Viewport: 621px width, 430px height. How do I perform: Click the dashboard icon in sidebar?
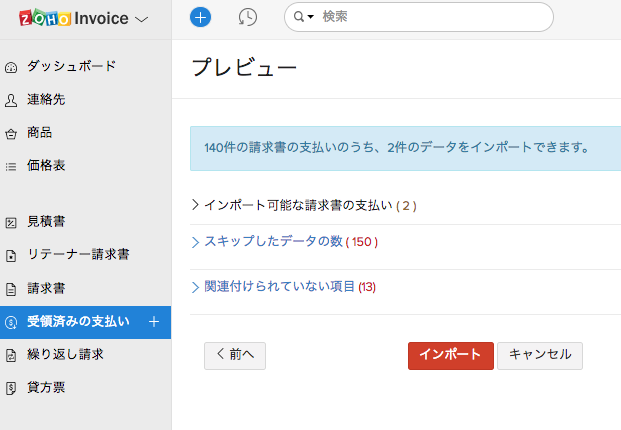click(x=11, y=67)
